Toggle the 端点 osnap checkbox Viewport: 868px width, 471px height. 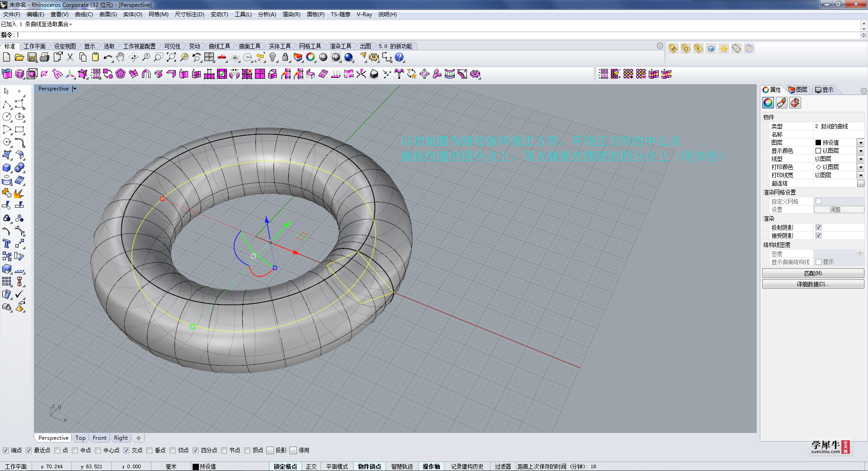coord(5,450)
